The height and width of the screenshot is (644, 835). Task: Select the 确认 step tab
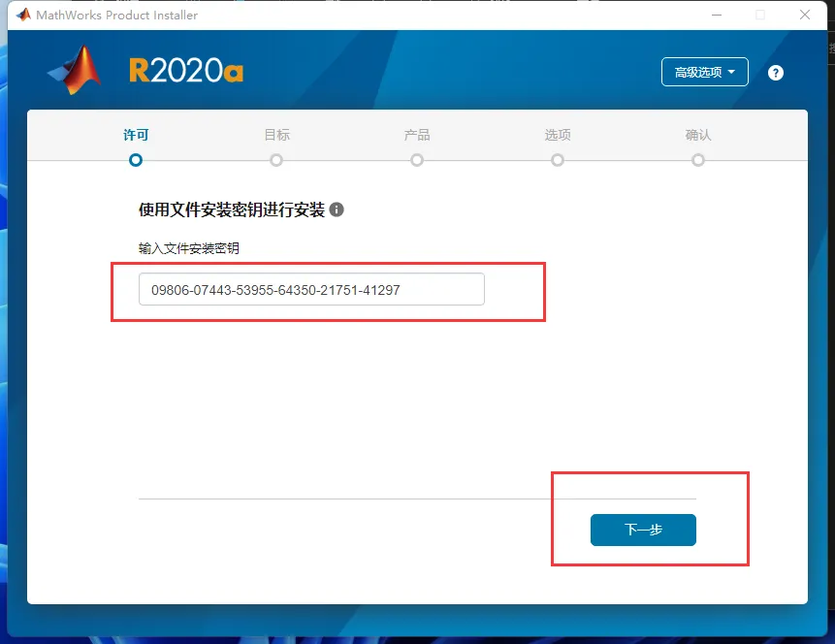pos(698,135)
